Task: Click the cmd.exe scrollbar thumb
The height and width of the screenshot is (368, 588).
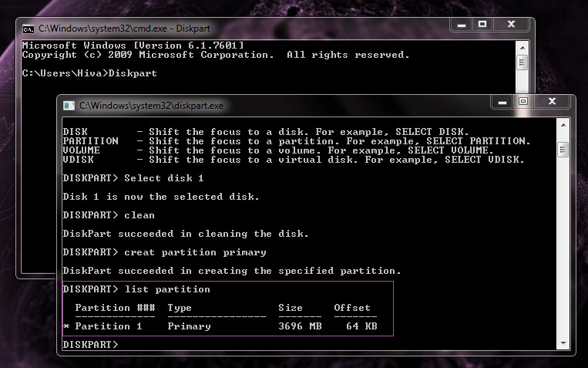Action: pos(522,62)
